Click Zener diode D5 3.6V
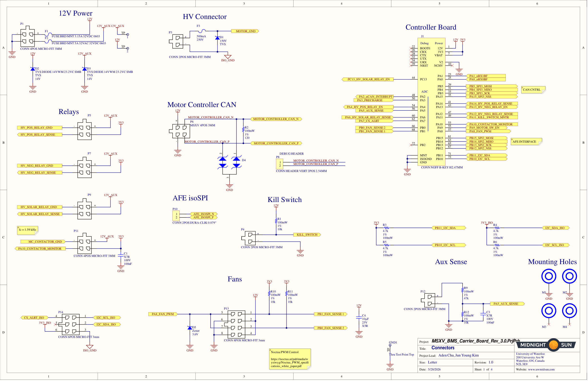Screen dimensions: 588x381 pyautogui.click(x=190, y=328)
